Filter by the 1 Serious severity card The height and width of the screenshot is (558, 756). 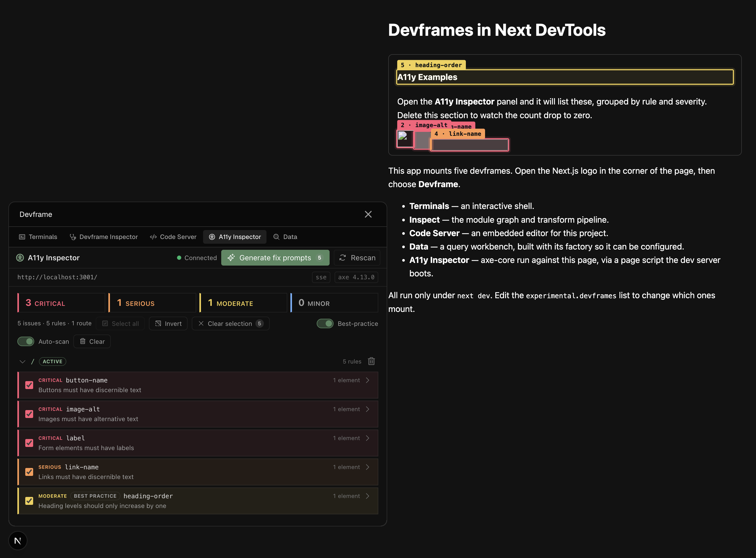point(152,303)
